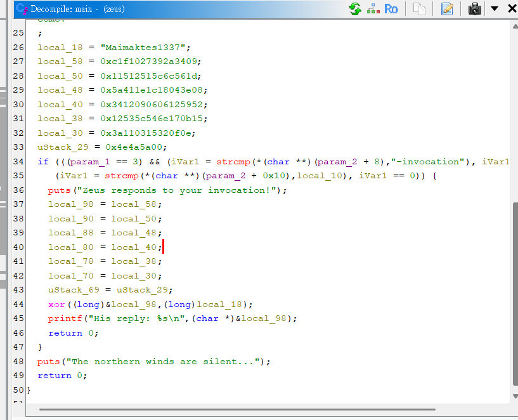The width and height of the screenshot is (518, 420).
Task: Click value 0xc1f1027392a3409 on line 27
Action: (148, 62)
